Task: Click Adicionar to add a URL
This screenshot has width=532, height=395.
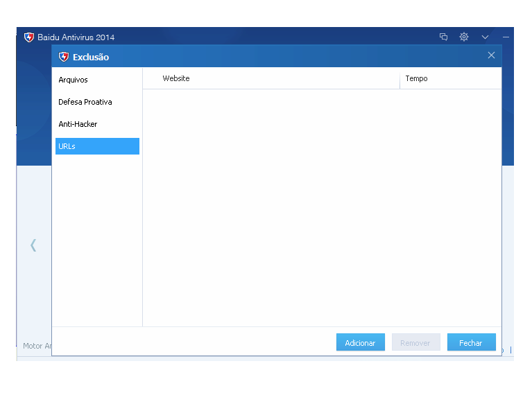Action: 360,342
